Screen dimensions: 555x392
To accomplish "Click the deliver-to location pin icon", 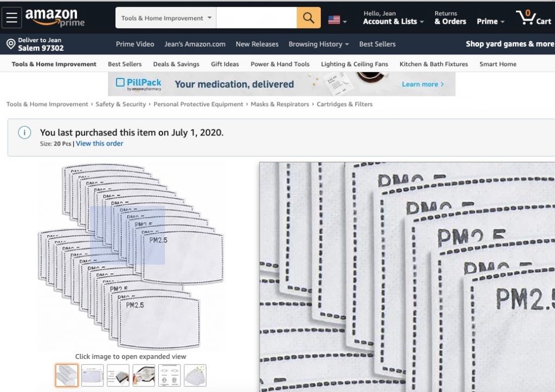I will 10,44.
